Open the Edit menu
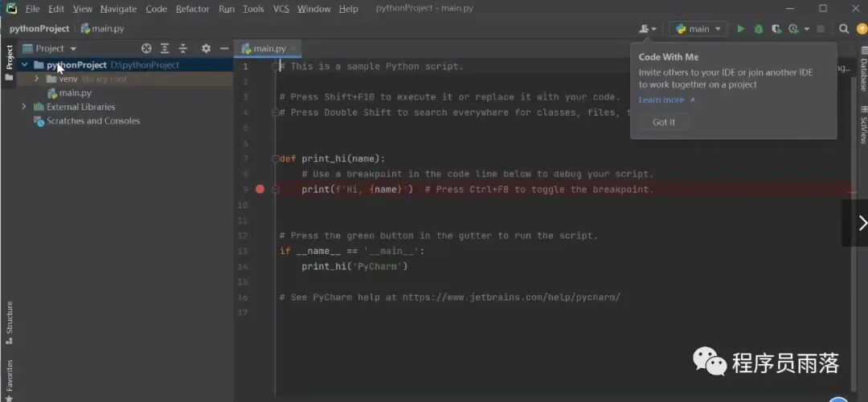Image resolution: width=868 pixels, height=402 pixels. (x=56, y=9)
